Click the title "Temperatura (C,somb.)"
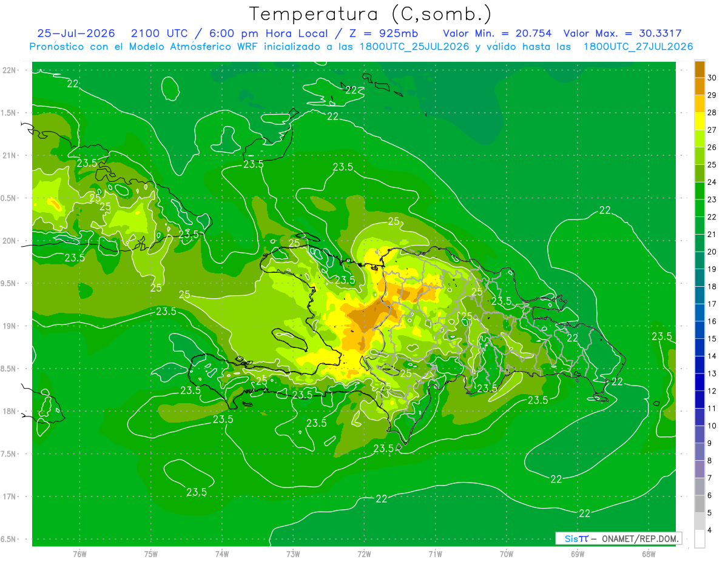The width and height of the screenshot is (728, 562). coord(371,15)
